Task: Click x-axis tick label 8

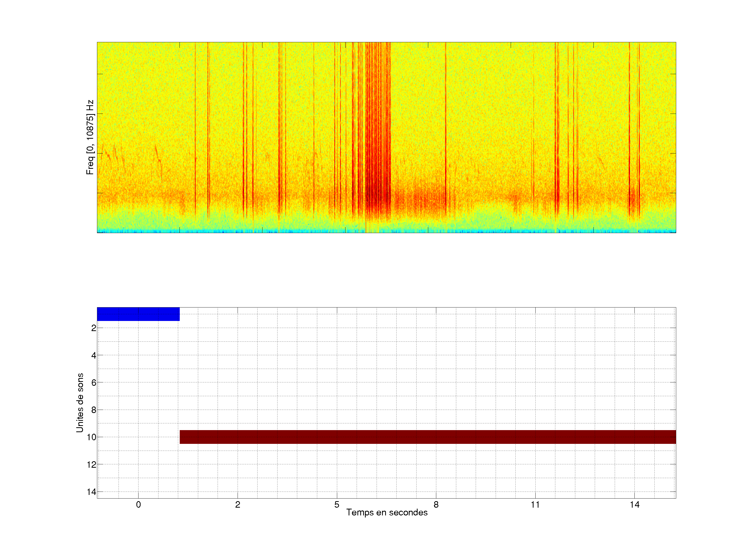Action: coord(436,505)
